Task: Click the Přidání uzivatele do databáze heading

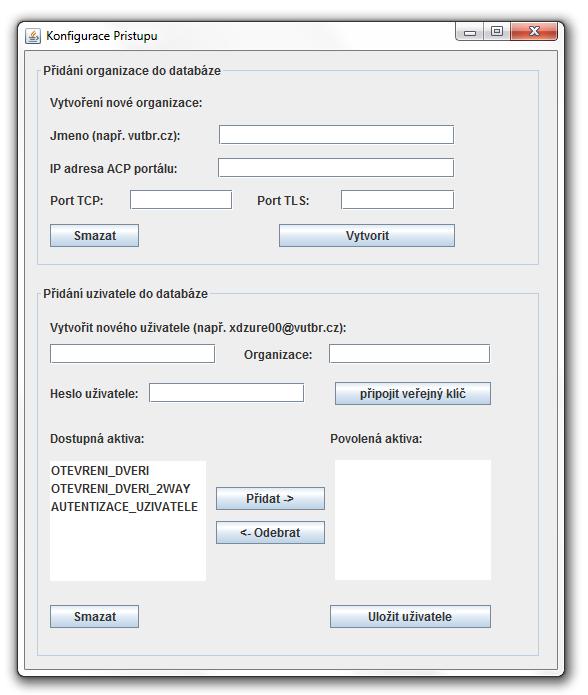Action: click(125, 294)
